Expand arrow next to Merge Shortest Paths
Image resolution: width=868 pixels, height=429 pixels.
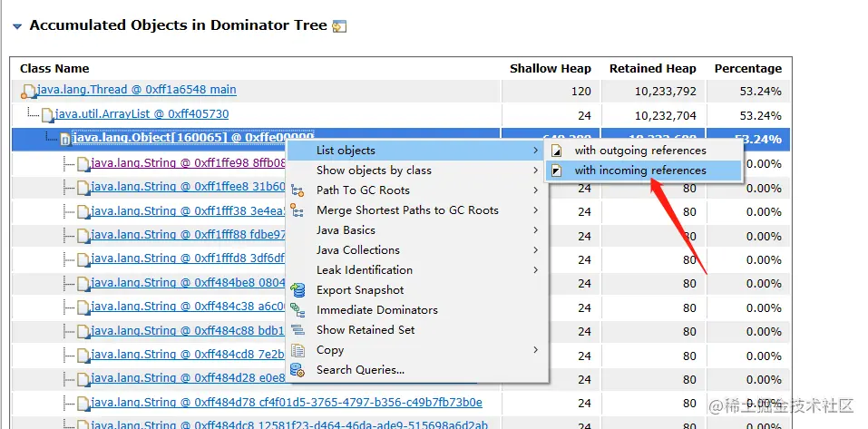535,210
